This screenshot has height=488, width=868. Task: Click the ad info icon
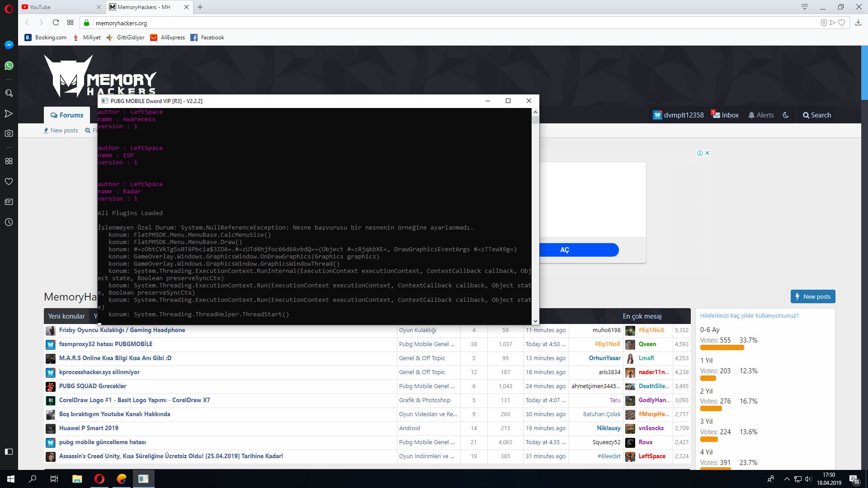click(700, 153)
